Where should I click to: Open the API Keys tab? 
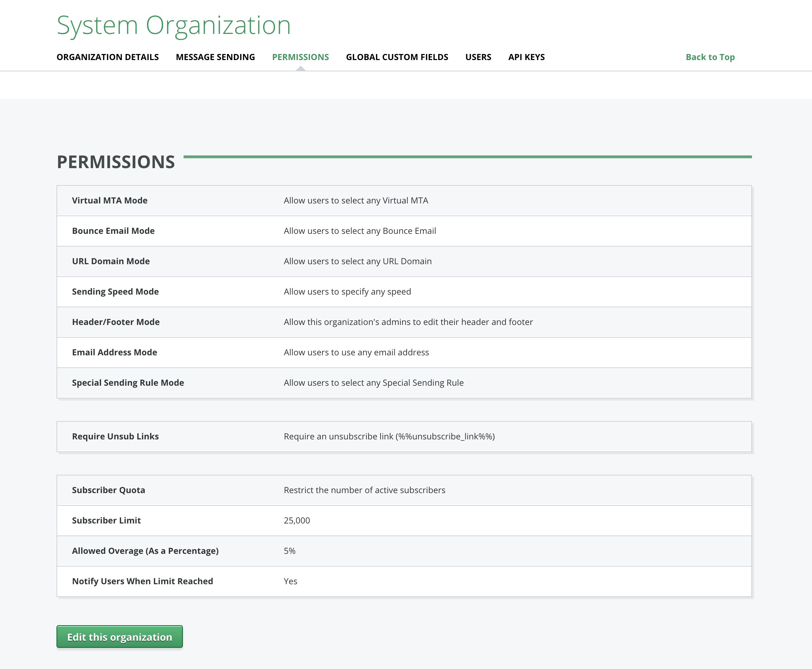click(526, 57)
